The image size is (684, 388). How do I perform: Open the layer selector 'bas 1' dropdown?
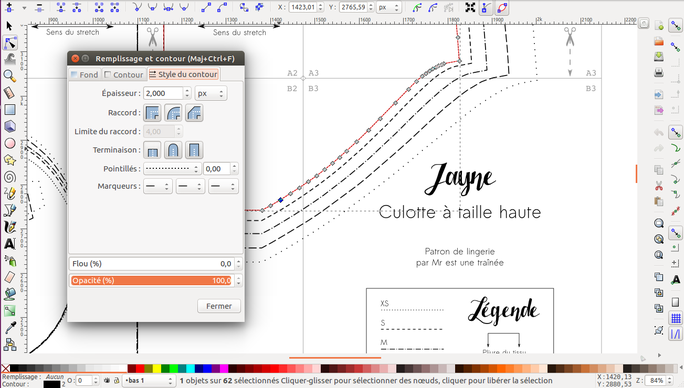pos(148,381)
